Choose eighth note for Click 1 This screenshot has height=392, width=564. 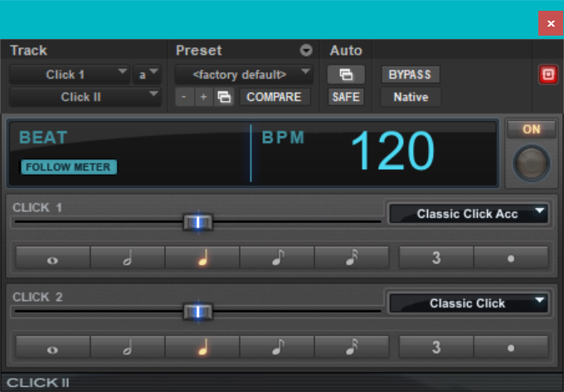tap(277, 258)
